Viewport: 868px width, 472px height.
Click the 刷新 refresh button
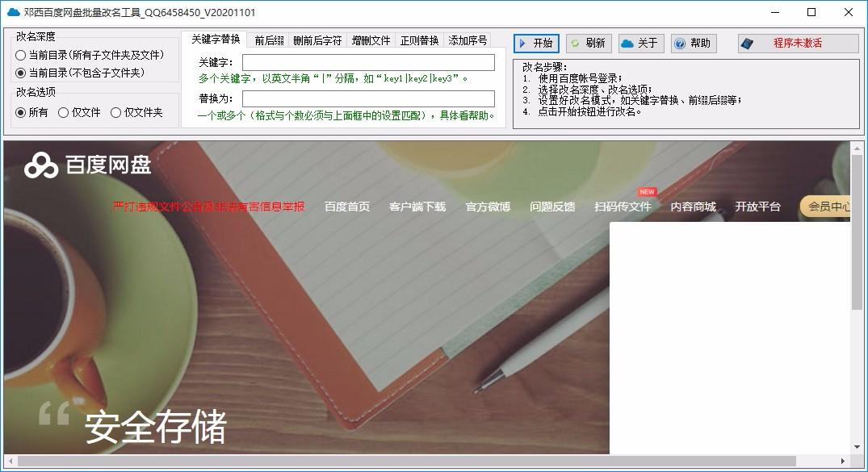click(x=589, y=44)
